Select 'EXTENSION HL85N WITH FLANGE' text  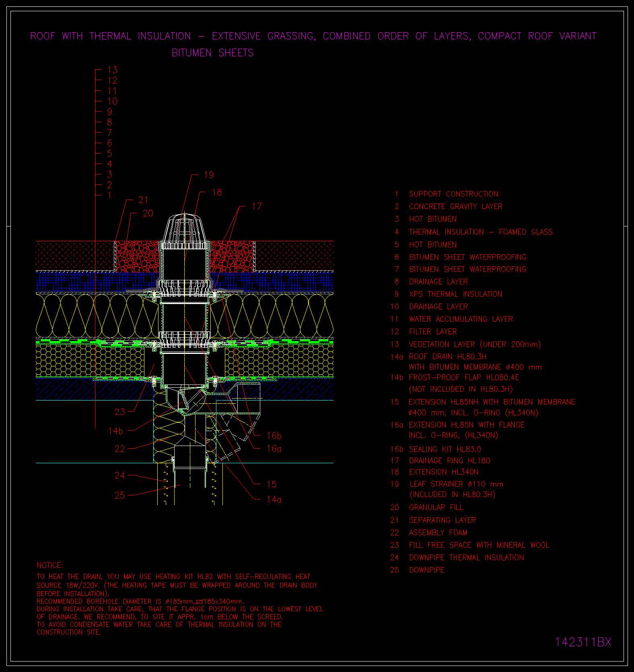click(467, 425)
